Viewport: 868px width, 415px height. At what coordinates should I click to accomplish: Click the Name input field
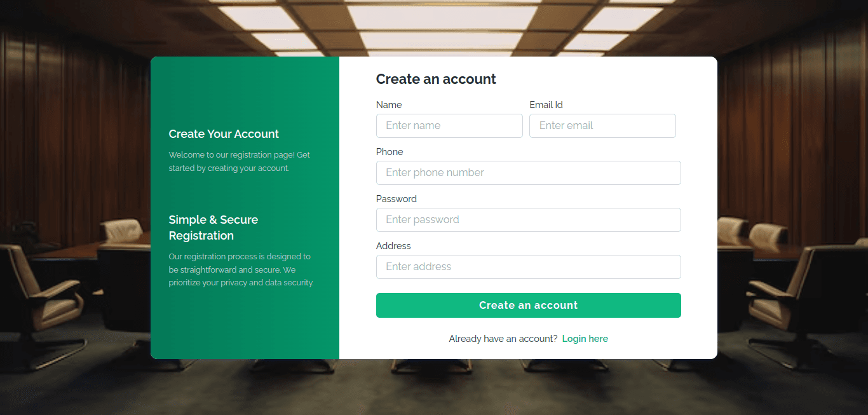[449, 126]
